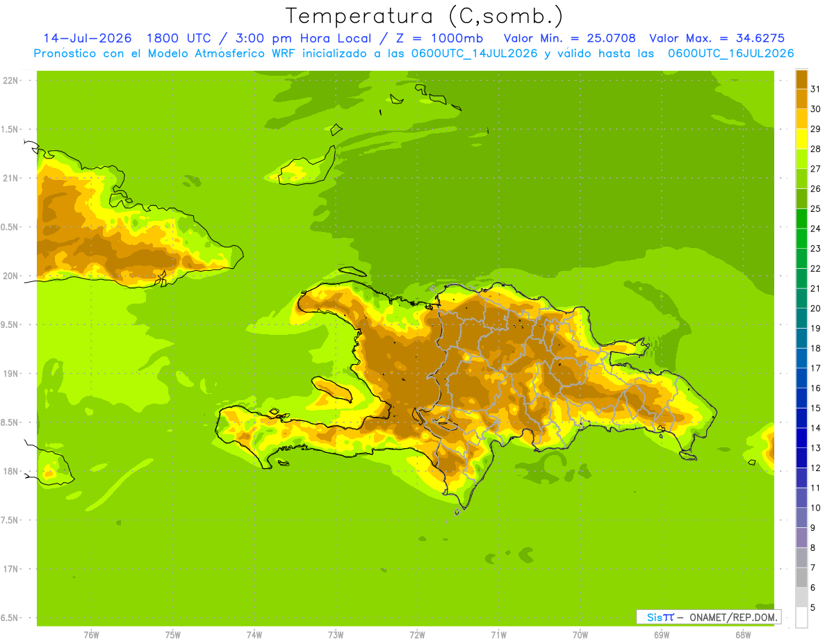834x644 pixels.
Task: Click the "19N" latitude label
Action: (x=10, y=374)
